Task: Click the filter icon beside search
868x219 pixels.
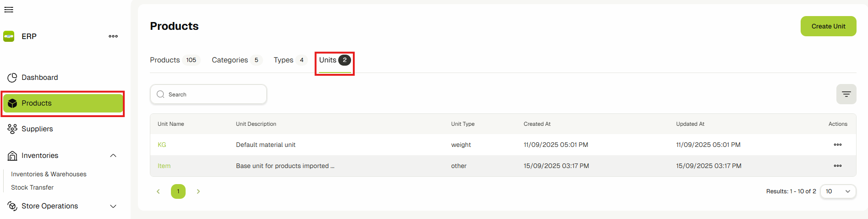Action: [x=846, y=94]
